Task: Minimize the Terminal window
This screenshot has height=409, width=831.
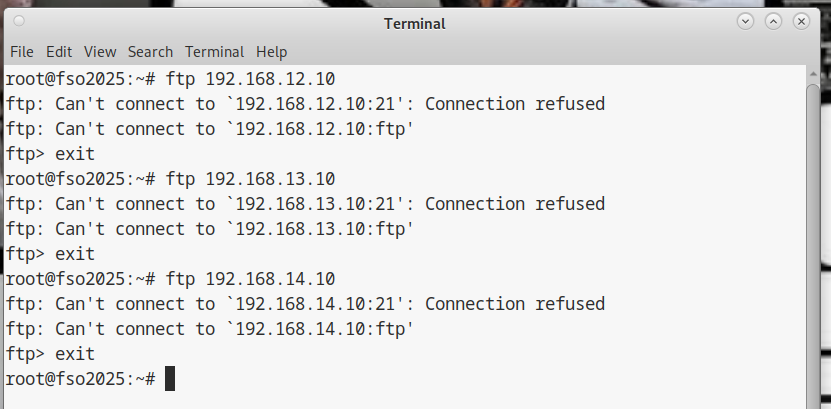Action: pos(745,21)
